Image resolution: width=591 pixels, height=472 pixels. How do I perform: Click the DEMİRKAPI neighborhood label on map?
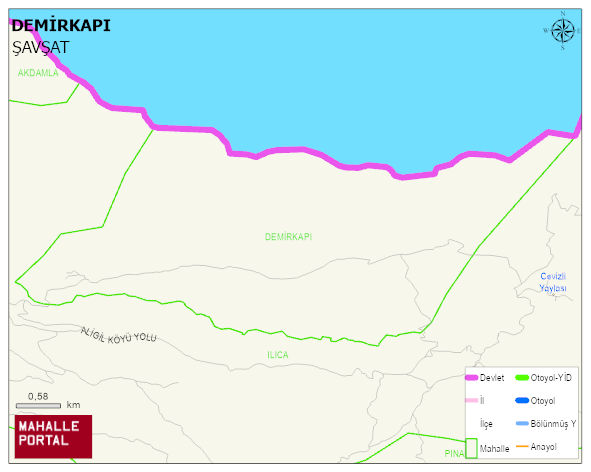click(288, 237)
